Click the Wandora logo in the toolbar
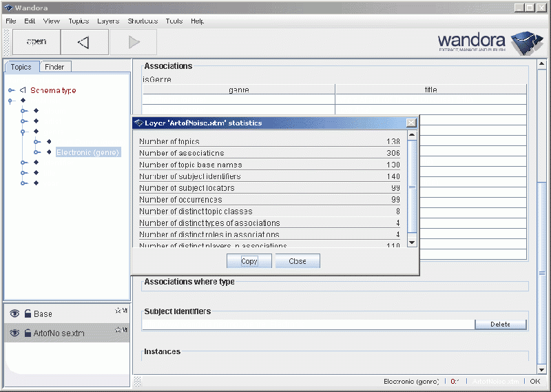Image resolution: width=551 pixels, height=392 pixels. (486, 41)
